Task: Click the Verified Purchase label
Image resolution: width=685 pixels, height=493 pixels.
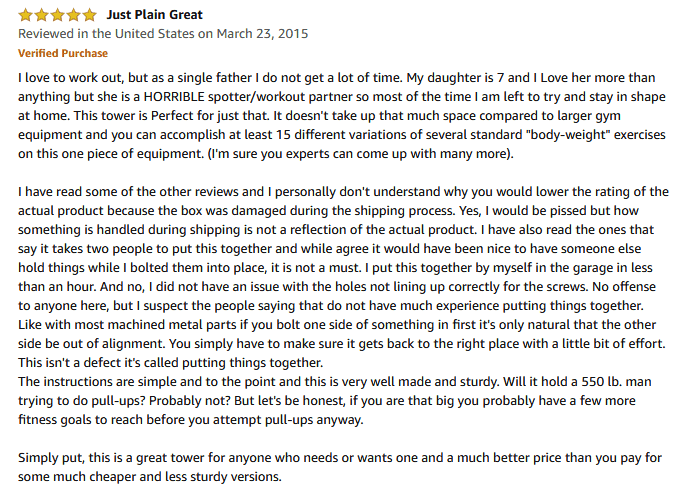Action: click(63, 53)
